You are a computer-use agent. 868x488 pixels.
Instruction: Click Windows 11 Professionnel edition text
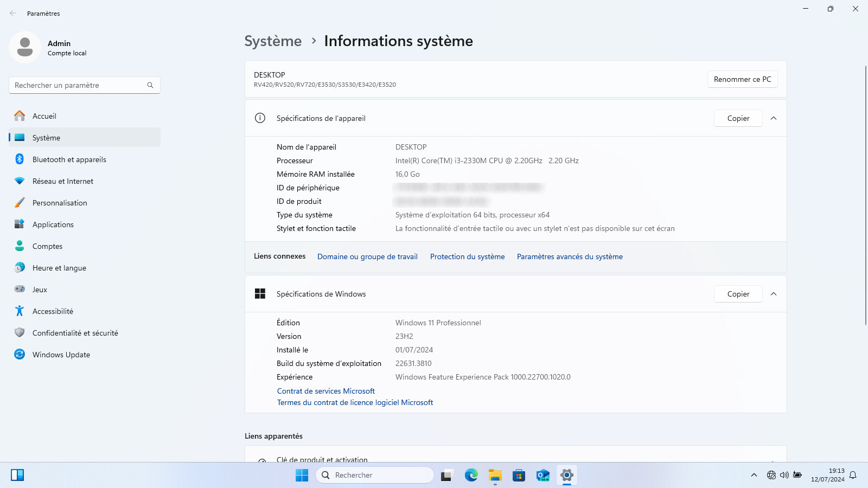(438, 323)
